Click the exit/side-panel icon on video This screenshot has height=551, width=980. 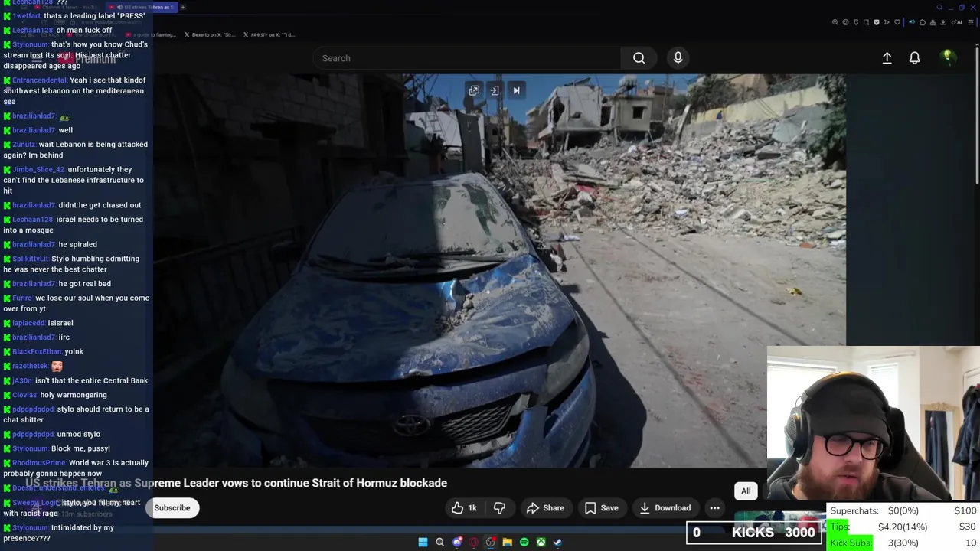click(x=495, y=90)
